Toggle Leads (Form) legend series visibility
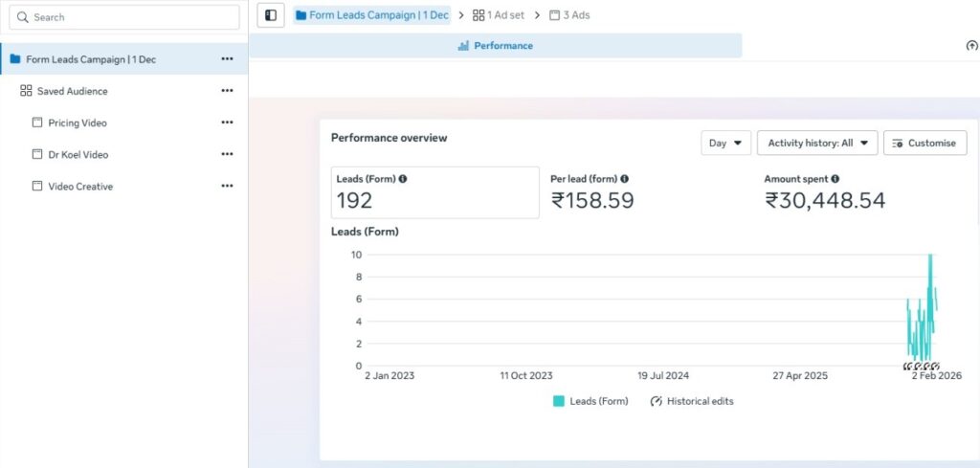 [x=590, y=401]
